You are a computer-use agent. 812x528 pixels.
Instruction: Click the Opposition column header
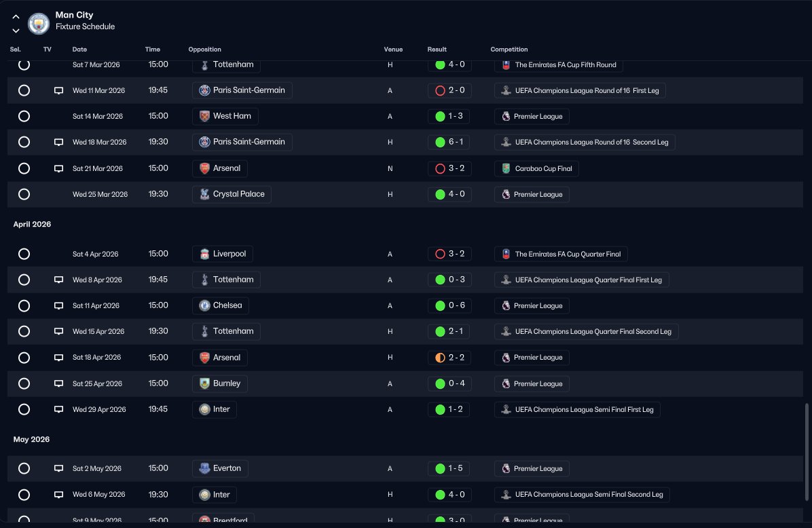[x=204, y=49]
